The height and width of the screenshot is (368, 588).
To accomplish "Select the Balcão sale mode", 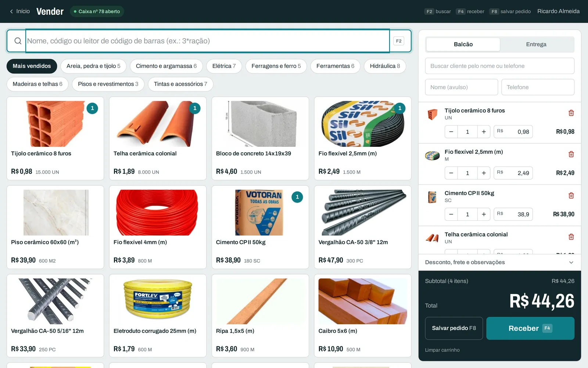I will coord(463,44).
